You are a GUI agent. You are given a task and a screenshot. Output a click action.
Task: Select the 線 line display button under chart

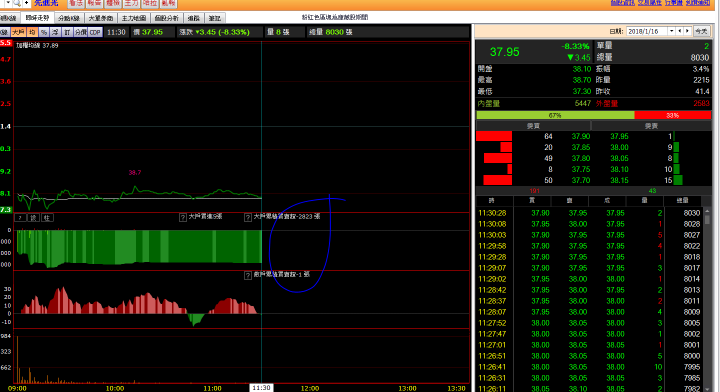[34, 218]
